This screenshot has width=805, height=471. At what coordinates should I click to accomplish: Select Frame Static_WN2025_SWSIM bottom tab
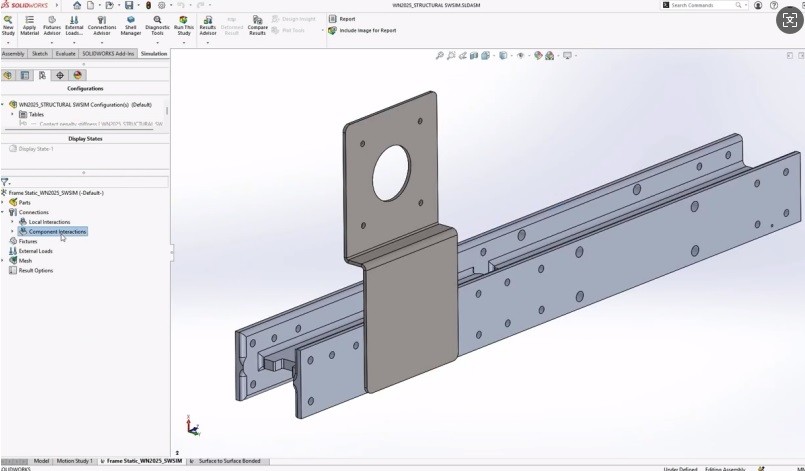pyautogui.click(x=141, y=461)
